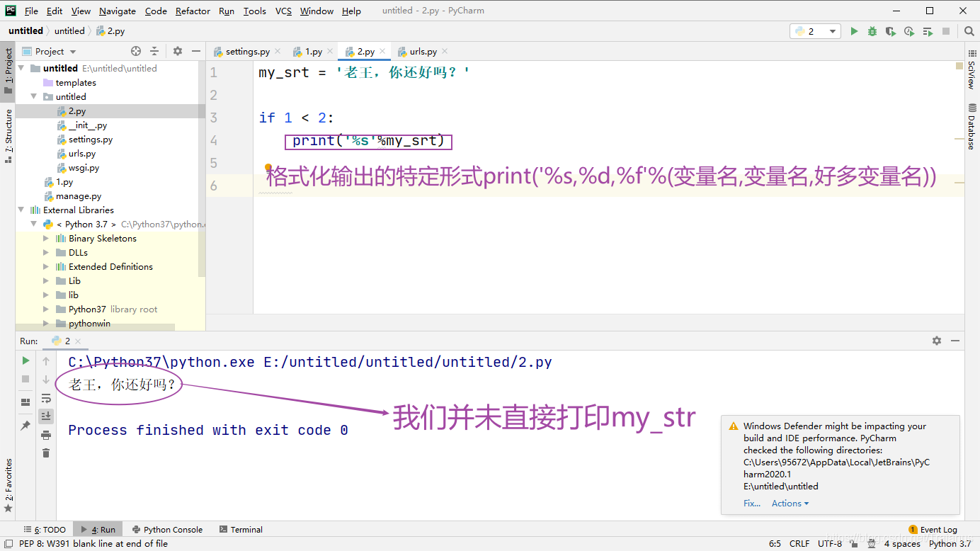The width and height of the screenshot is (980, 551).
Task: Open Search Everywhere magnifier icon
Action: [x=969, y=31]
